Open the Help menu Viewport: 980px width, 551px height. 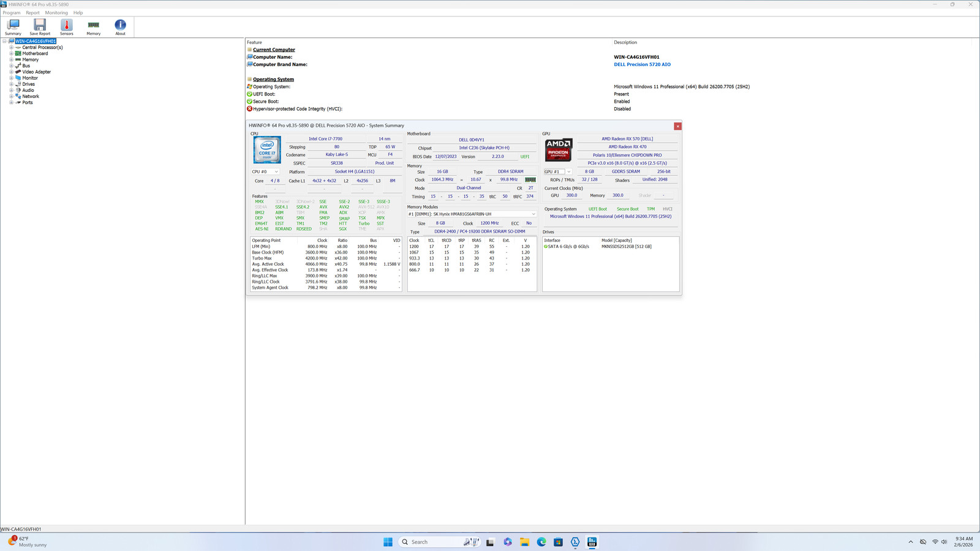[x=78, y=12]
